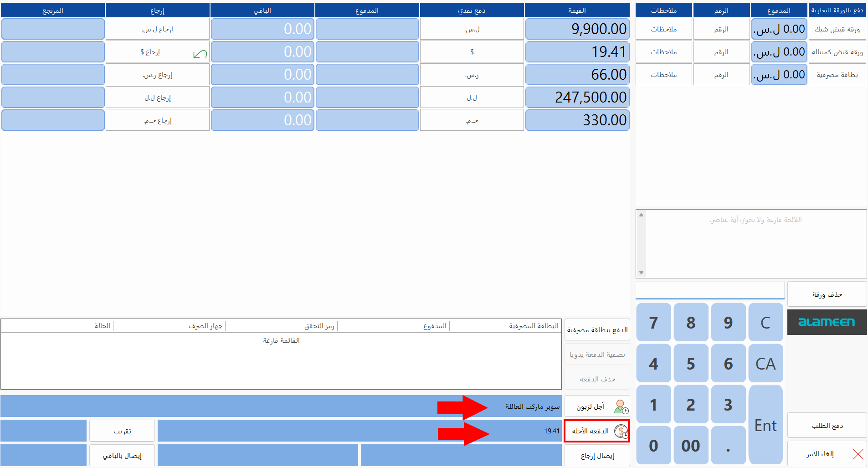Click the numeric entry field above keypad

709,291
